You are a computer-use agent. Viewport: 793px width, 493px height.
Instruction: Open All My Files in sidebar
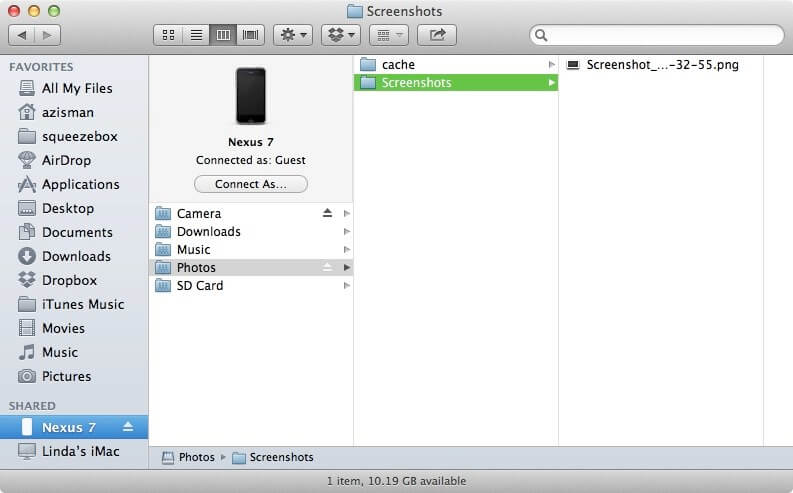74,88
